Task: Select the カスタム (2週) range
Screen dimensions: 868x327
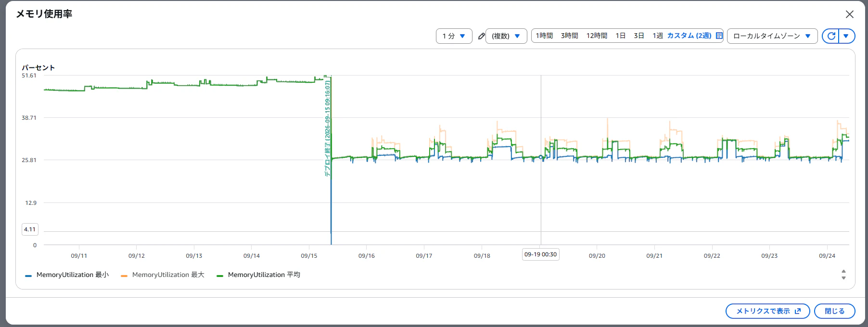Action: 689,36
